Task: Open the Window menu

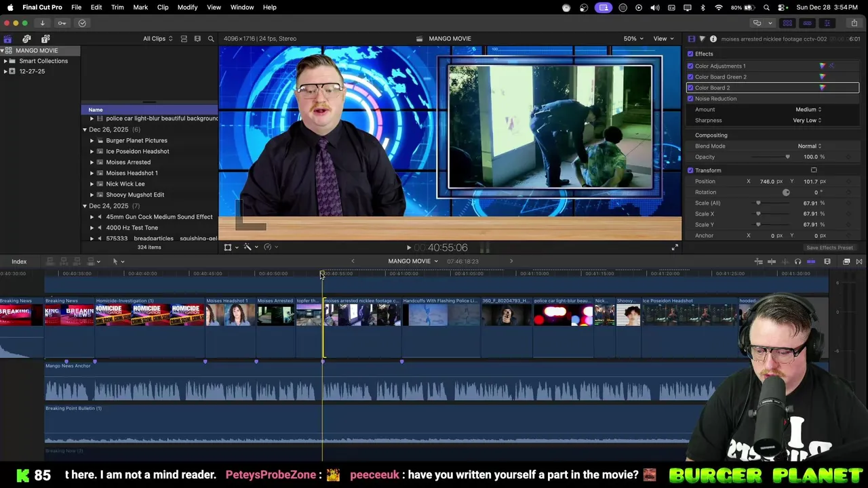Action: [242, 7]
